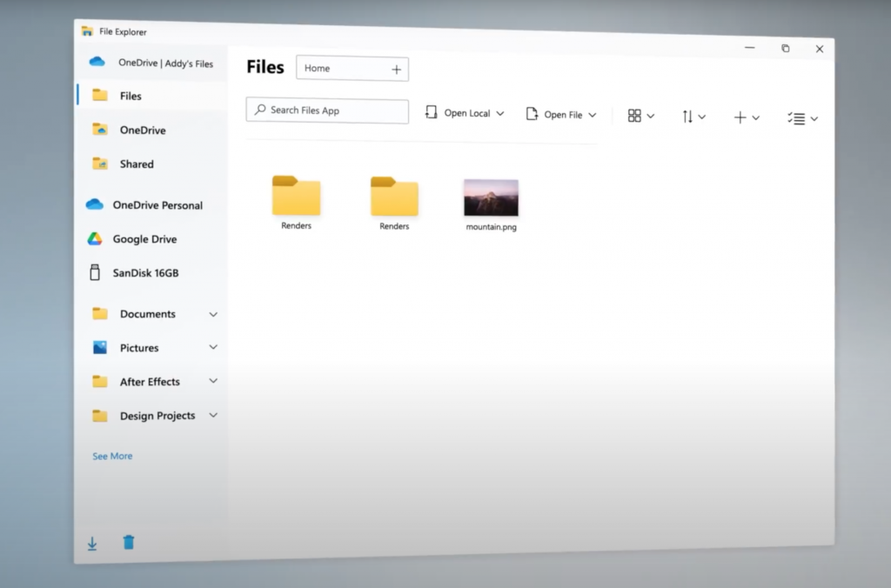Click the grid view layout icon
891x588 pixels.
click(634, 116)
